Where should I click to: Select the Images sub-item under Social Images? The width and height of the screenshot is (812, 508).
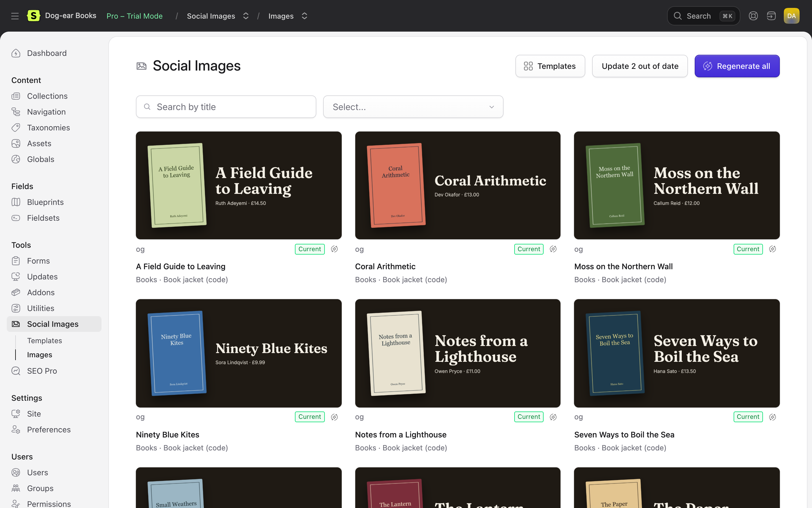pyautogui.click(x=39, y=355)
